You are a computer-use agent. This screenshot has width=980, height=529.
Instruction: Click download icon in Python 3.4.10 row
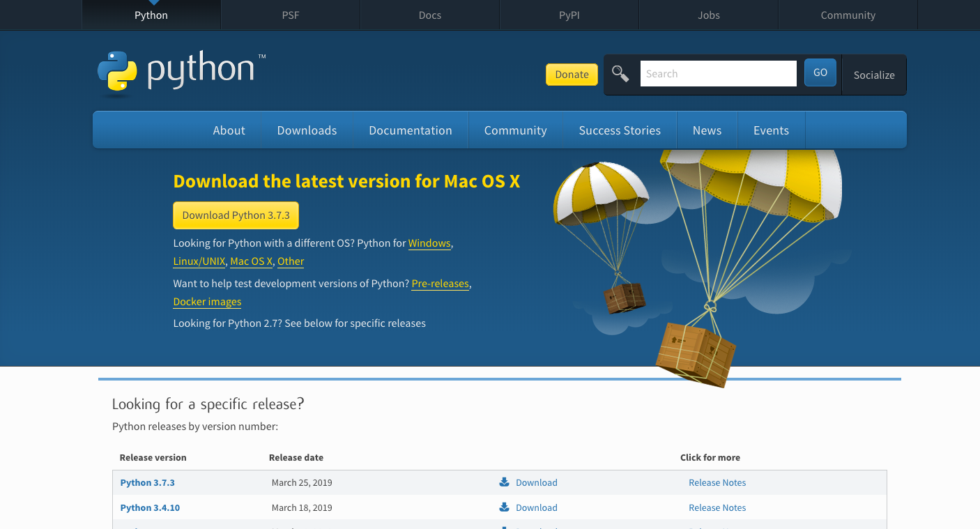pyautogui.click(x=505, y=507)
